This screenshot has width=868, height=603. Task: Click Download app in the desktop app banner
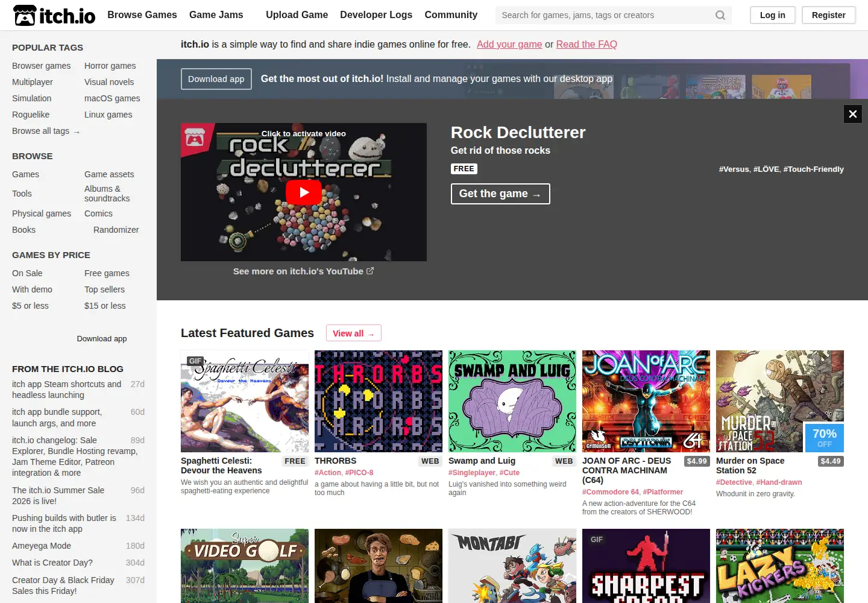pyautogui.click(x=216, y=79)
